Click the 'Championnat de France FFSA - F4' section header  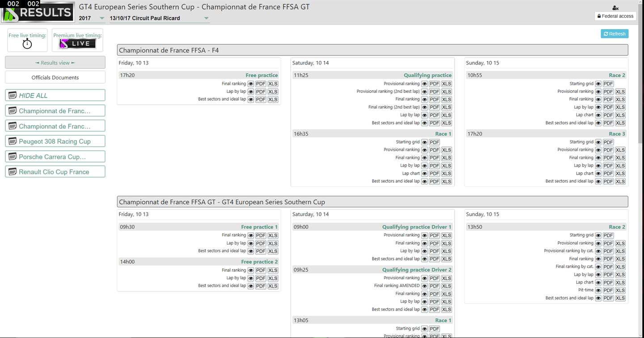pyautogui.click(x=373, y=50)
